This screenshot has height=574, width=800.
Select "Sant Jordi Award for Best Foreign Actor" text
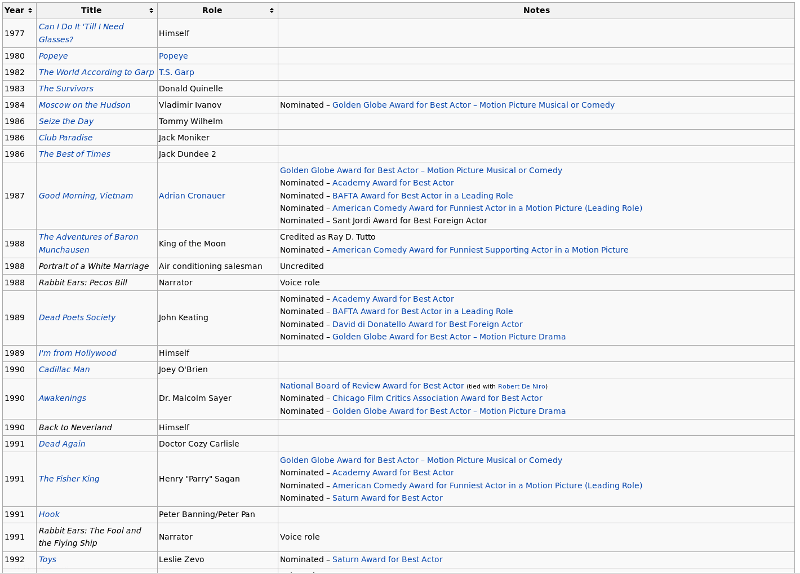[x=409, y=221]
